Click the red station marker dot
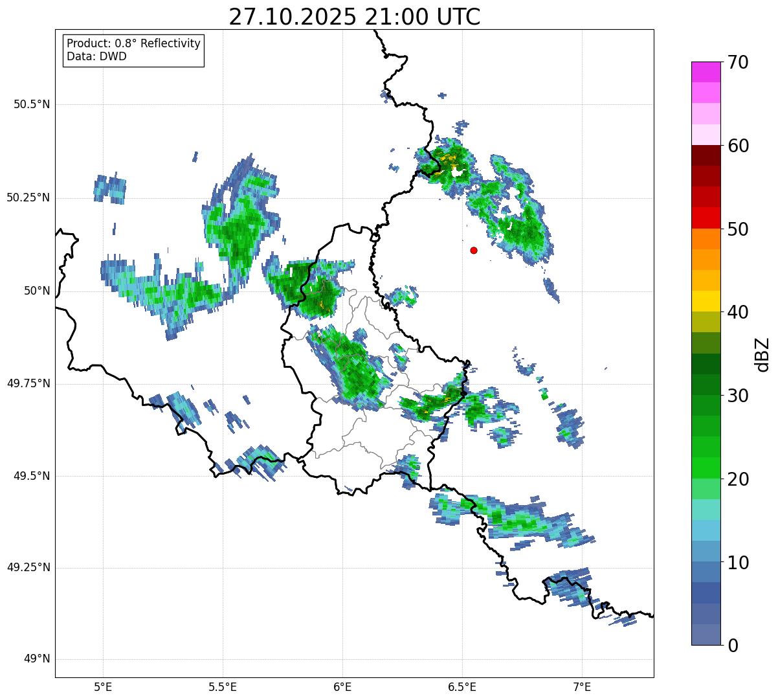 tap(474, 250)
